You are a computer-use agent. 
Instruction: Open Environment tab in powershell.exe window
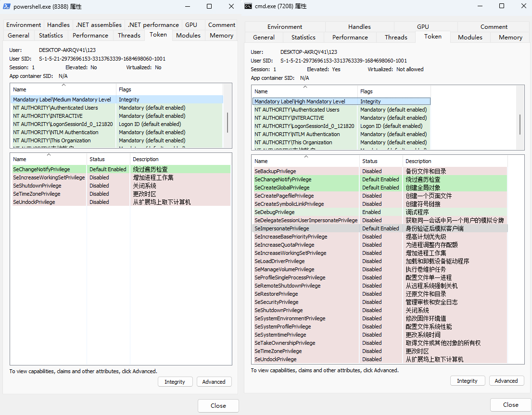(24, 25)
